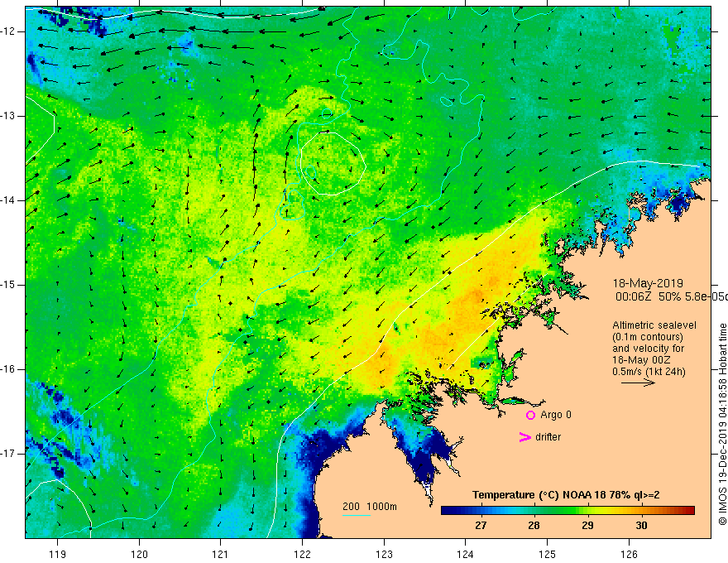Click longitude label 119 on bottom axis
The width and height of the screenshot is (728, 563).
[58, 554]
